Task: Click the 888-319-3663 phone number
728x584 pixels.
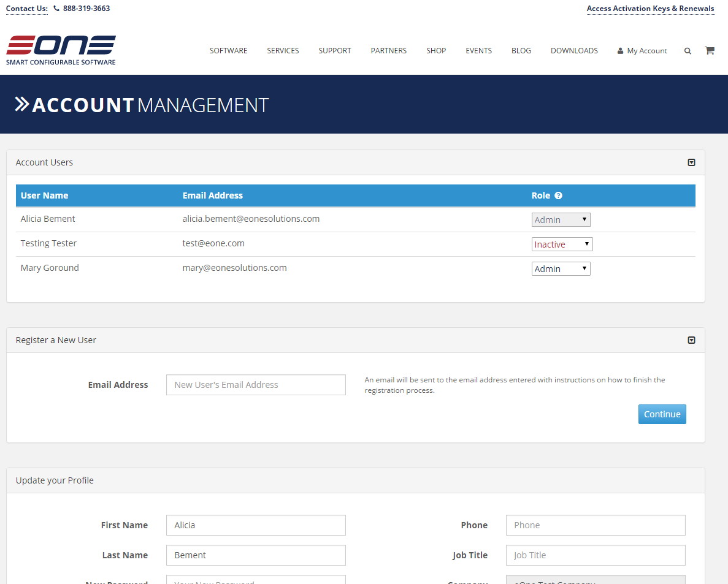Action: tap(86, 9)
